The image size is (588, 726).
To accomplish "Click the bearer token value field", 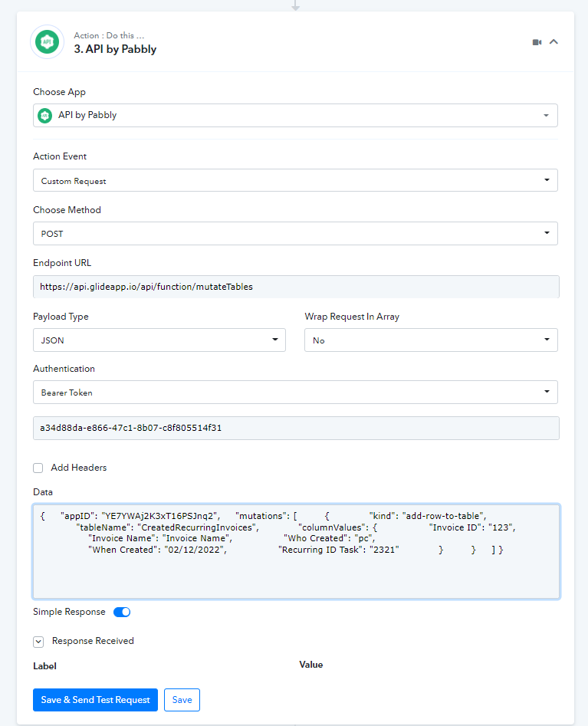I will pos(295,428).
